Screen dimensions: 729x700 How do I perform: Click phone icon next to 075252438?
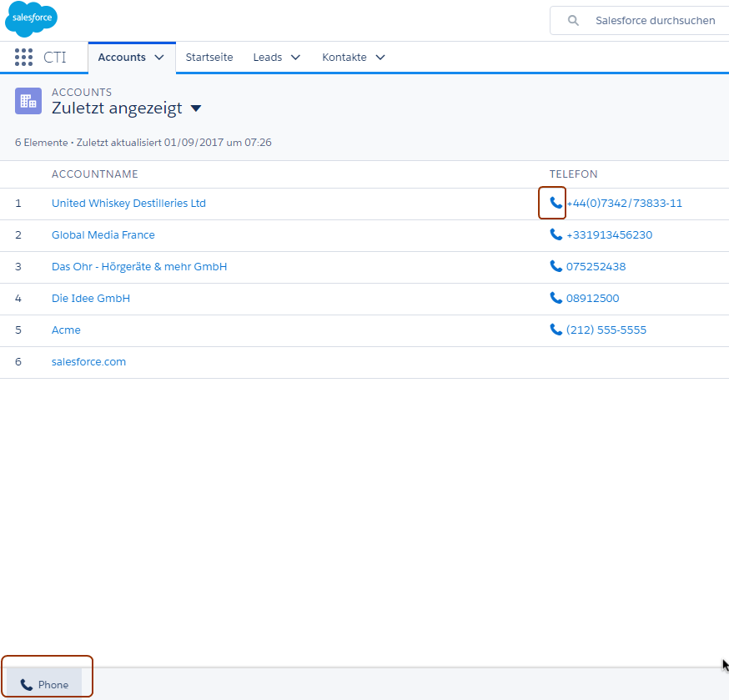click(x=556, y=266)
